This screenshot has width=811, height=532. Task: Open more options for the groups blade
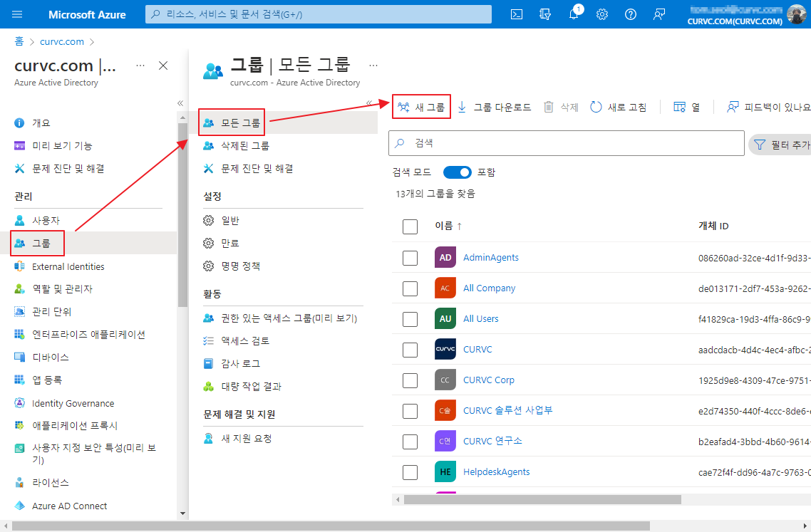tap(373, 66)
